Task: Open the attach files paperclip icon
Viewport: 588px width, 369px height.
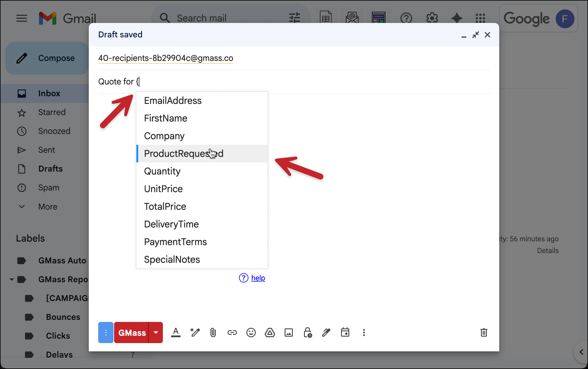Action: coord(213,333)
